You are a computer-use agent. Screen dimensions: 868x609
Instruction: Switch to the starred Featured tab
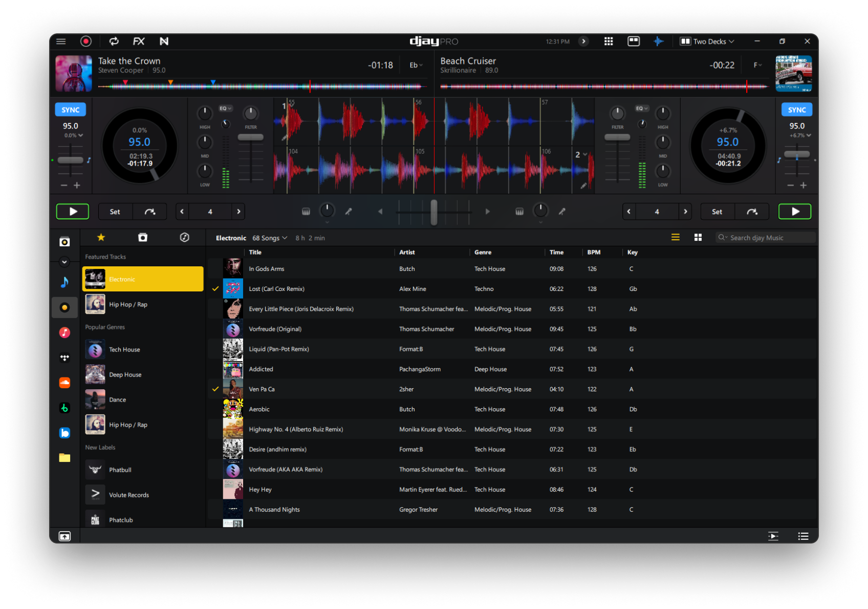(x=101, y=237)
